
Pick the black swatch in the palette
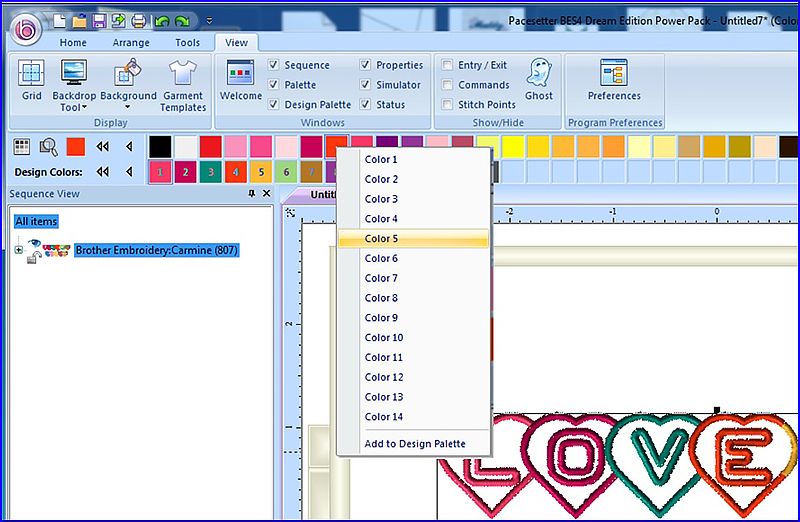(160, 147)
